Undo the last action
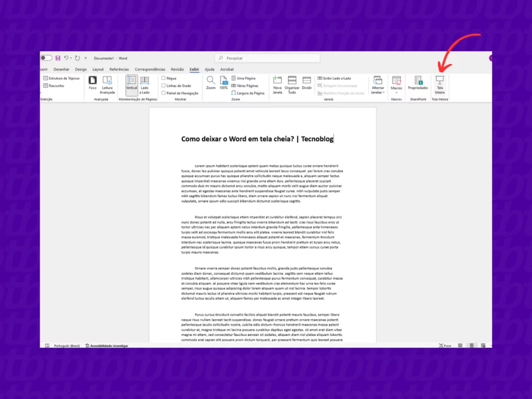This screenshot has height=399, width=532. (x=66, y=58)
